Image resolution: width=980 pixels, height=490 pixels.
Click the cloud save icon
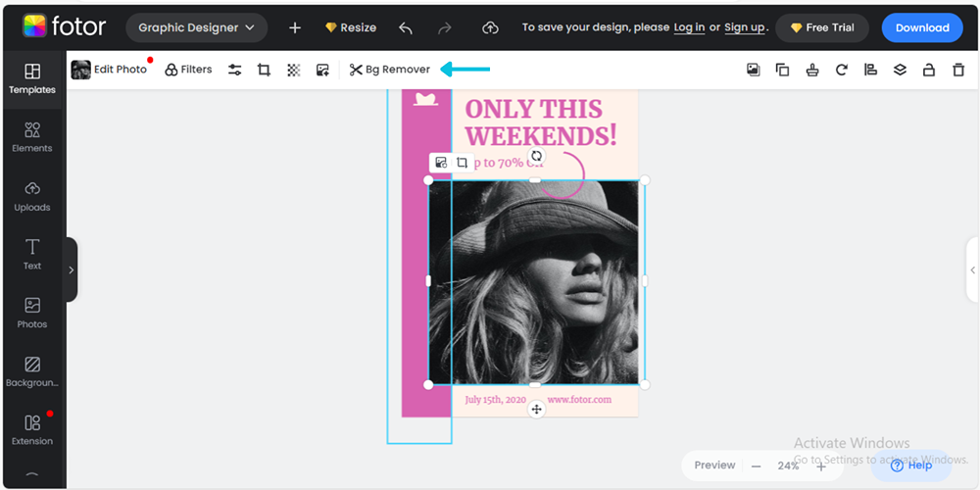click(x=491, y=27)
